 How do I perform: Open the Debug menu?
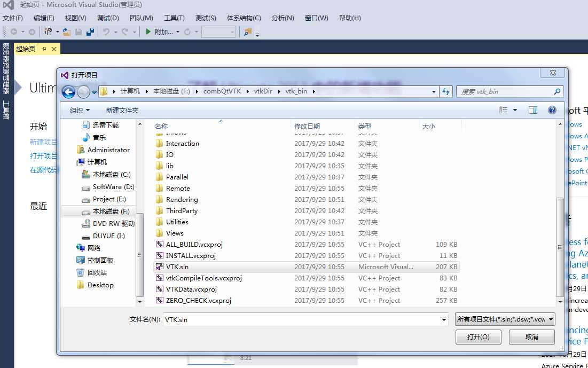pyautogui.click(x=108, y=18)
